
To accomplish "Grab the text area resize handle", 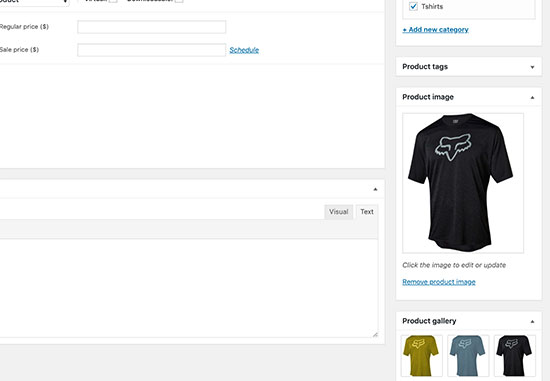I will (375, 334).
